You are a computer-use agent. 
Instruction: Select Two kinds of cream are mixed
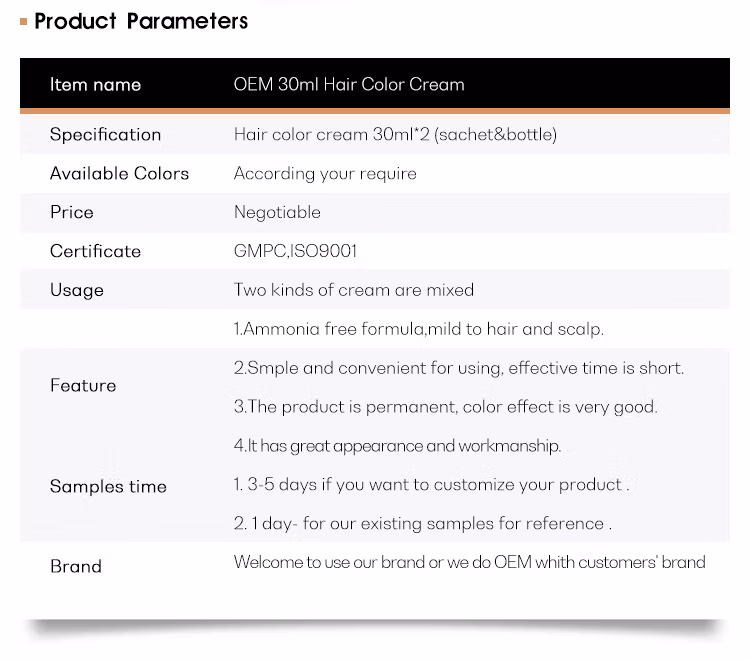point(353,290)
